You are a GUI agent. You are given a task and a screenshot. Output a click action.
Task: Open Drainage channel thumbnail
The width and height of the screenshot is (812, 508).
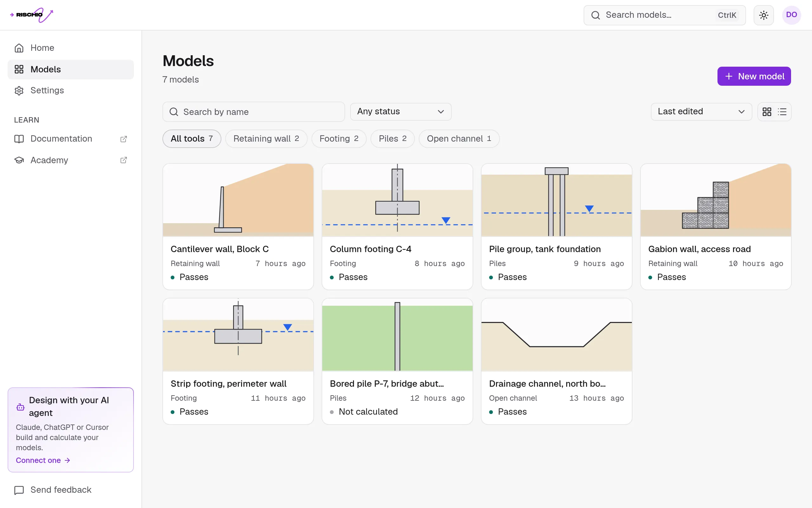(557, 335)
